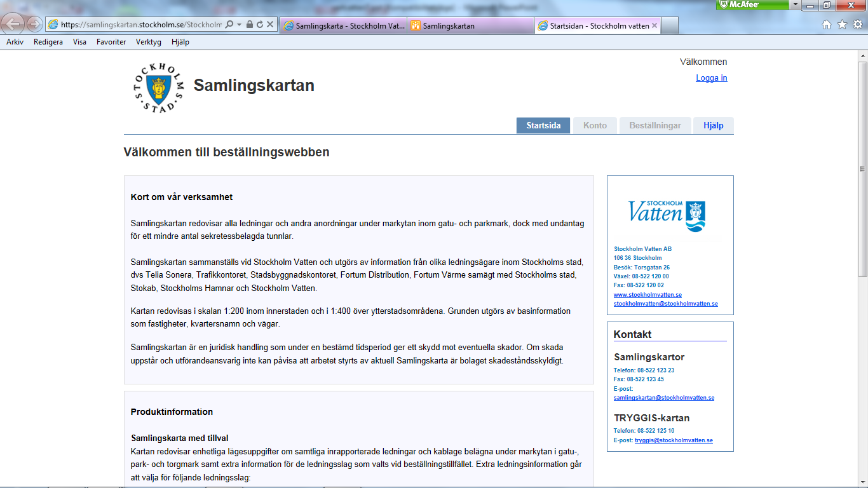Click the security lock icon in address bar
The width and height of the screenshot is (868, 488).
tap(250, 25)
